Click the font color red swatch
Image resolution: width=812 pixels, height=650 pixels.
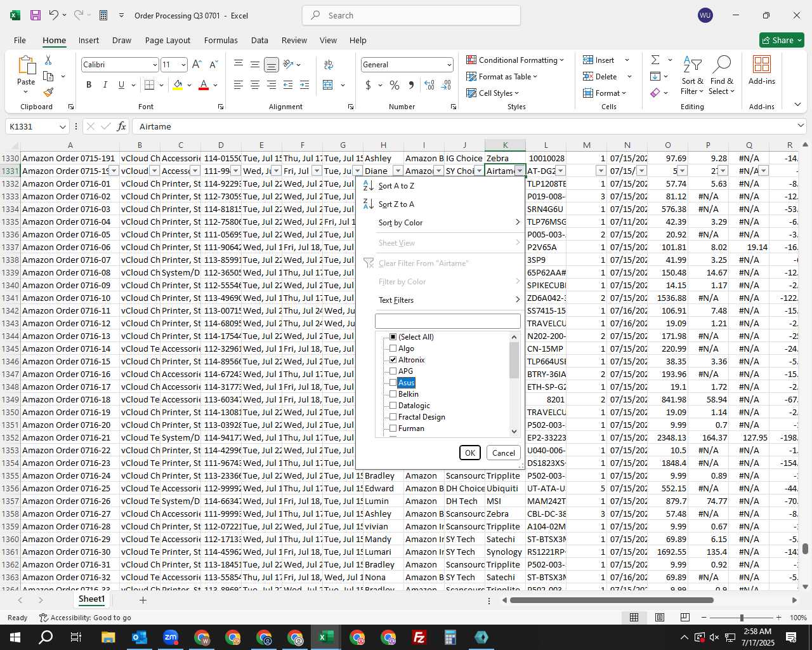[204, 85]
